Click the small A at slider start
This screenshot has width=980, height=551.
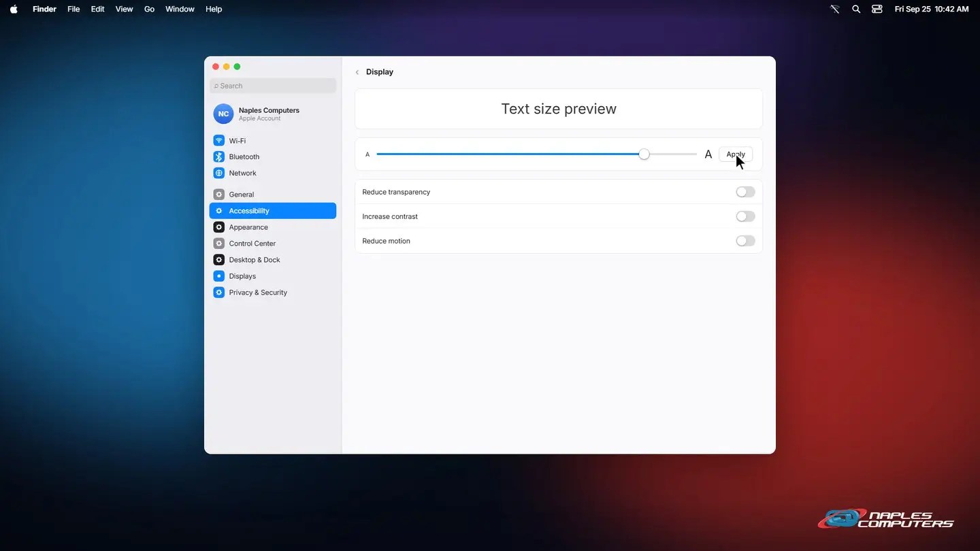click(367, 154)
